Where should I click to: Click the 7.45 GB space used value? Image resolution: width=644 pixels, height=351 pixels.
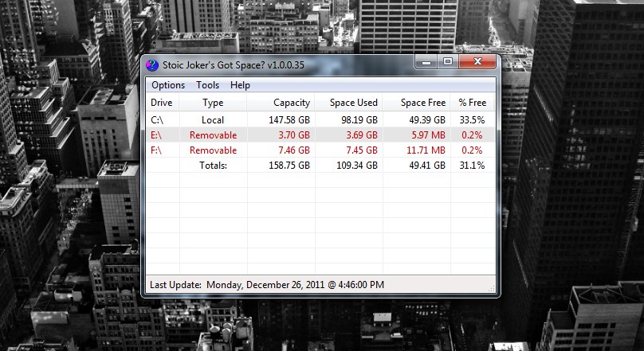[x=362, y=150]
